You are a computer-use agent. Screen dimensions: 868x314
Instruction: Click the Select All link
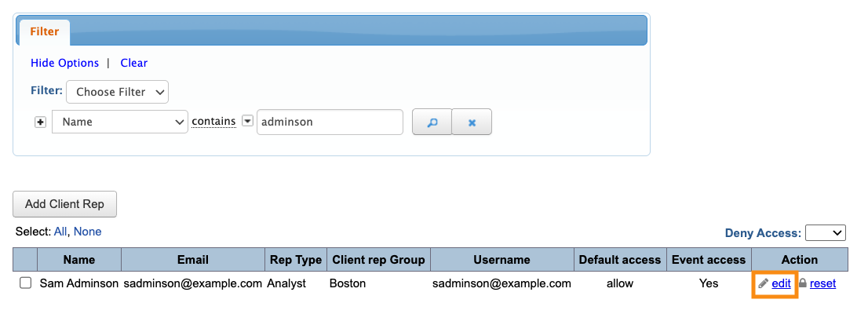click(x=60, y=232)
